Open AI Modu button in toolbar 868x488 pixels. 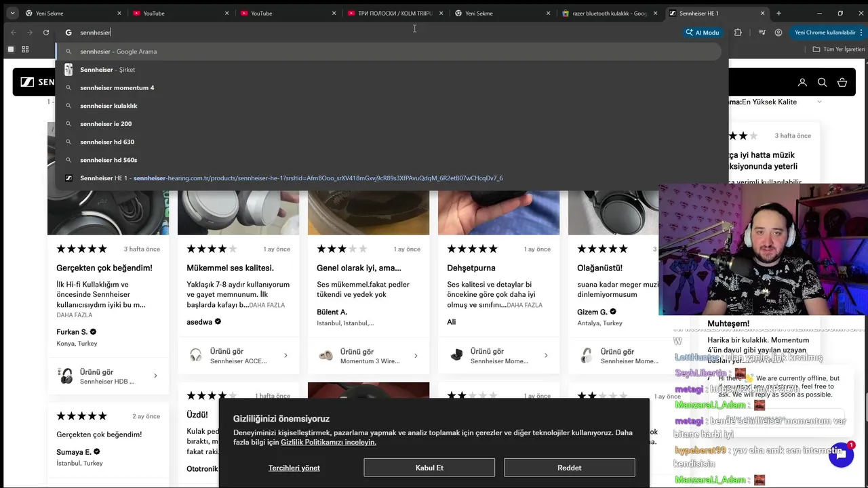click(703, 33)
